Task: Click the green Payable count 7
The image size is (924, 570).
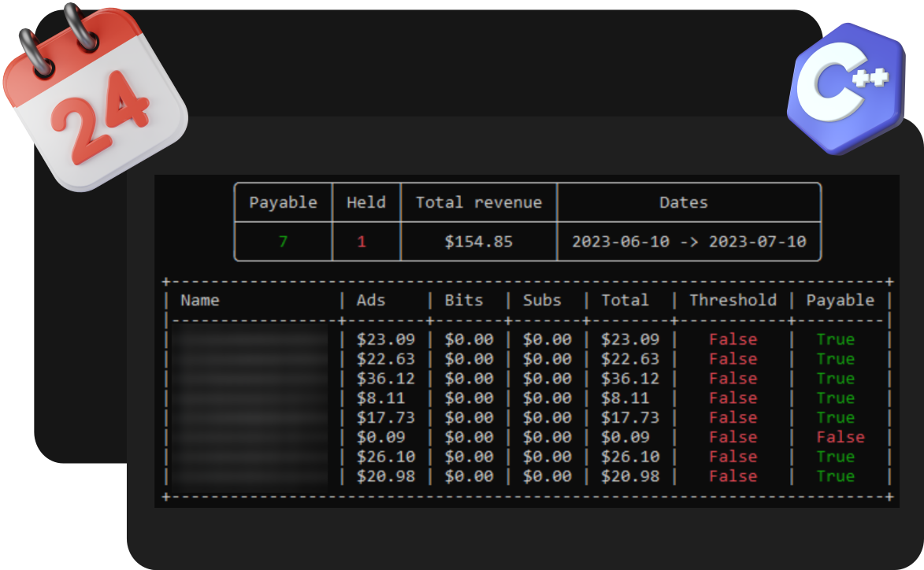Action: (282, 242)
